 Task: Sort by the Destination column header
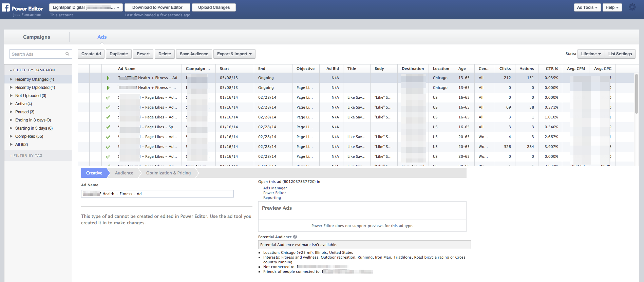(413, 69)
